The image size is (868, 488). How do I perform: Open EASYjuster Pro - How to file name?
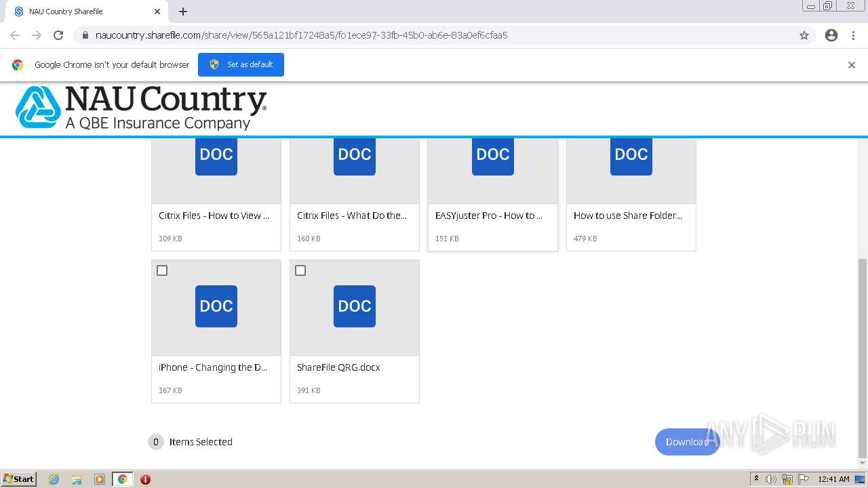click(x=489, y=216)
